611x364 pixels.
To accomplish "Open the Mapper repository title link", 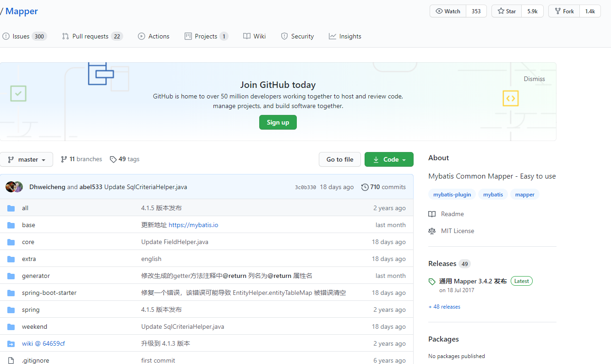I will coord(22,11).
